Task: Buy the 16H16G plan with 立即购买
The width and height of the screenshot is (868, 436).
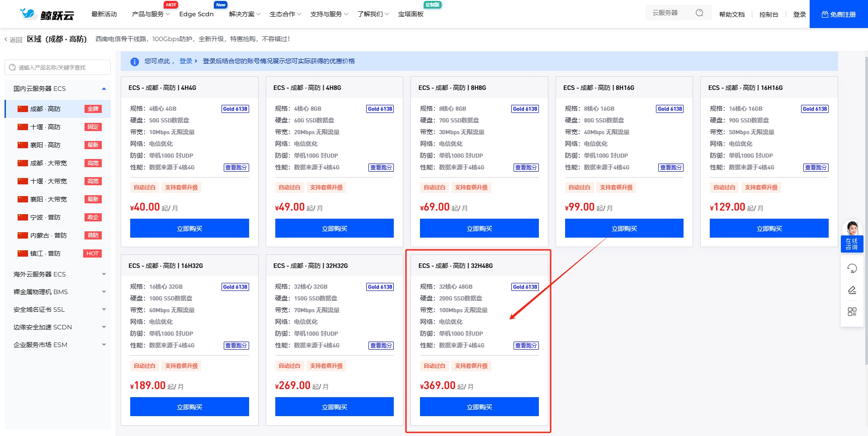Action: (x=769, y=228)
